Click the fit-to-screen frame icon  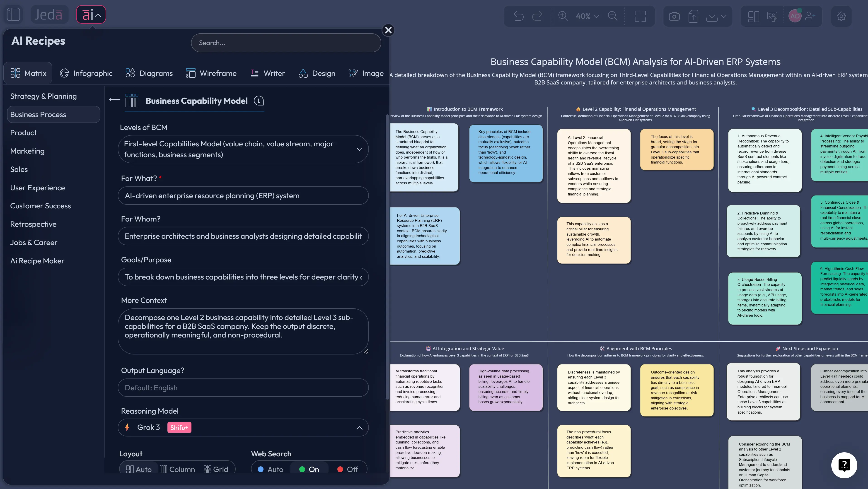640,16
